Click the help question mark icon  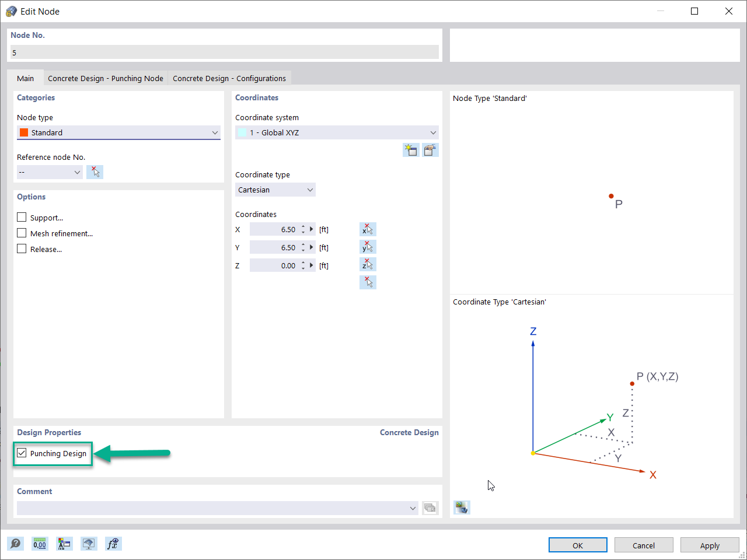click(x=16, y=543)
